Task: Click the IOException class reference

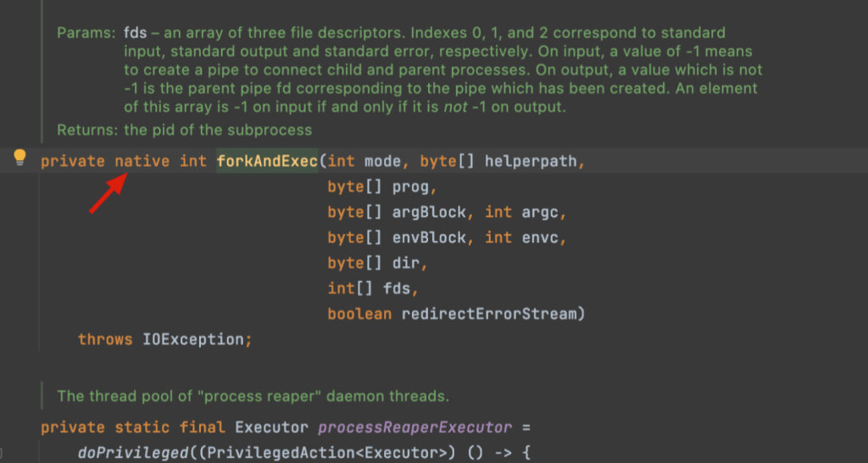Action: point(193,339)
